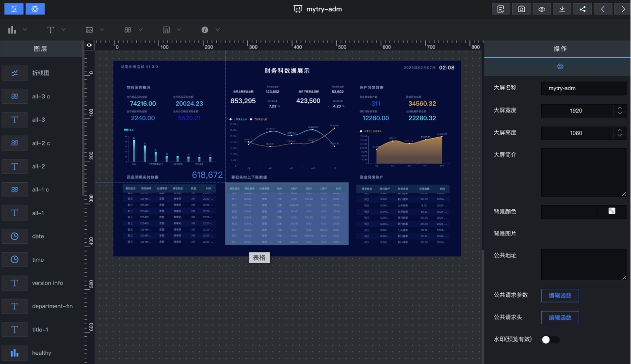The height and width of the screenshot is (364, 631).
Task: Click the download export icon
Action: click(x=562, y=9)
